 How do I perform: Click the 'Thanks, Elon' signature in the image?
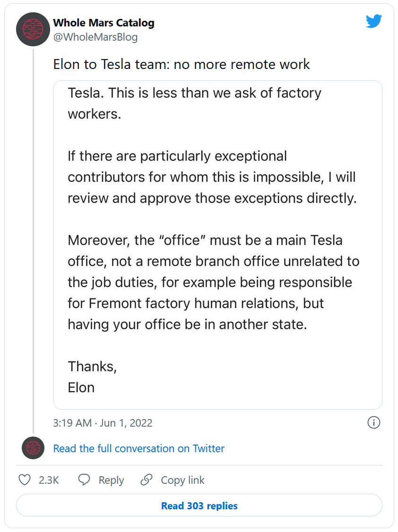(92, 377)
